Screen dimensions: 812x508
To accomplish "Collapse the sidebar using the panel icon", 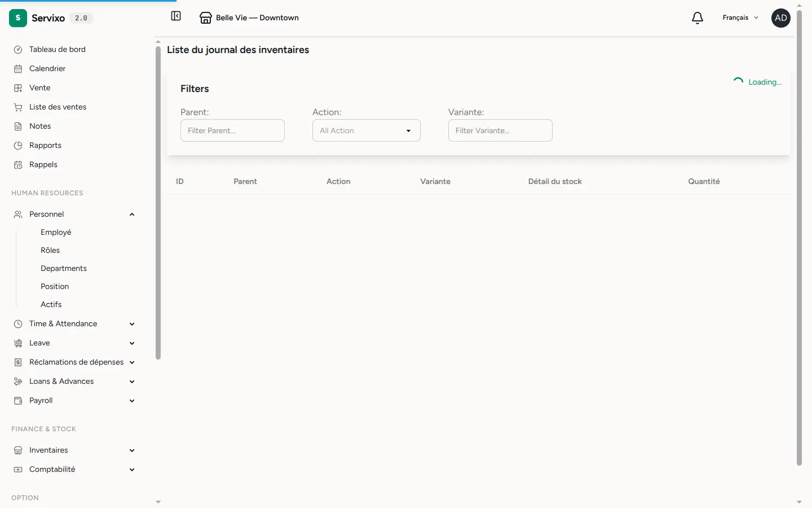I will (176, 16).
